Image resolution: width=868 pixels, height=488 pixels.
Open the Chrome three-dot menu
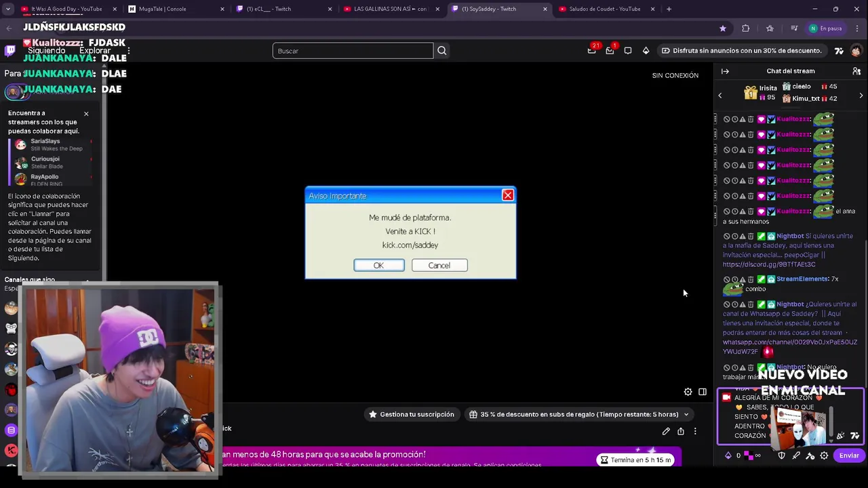tap(857, 28)
